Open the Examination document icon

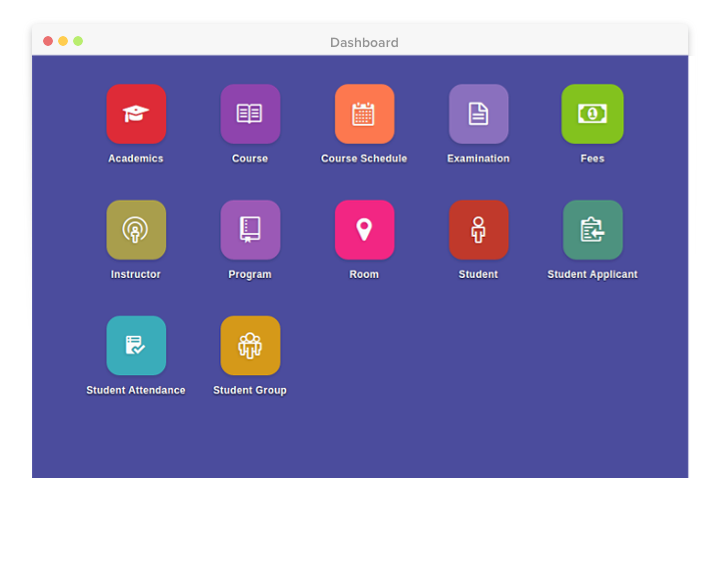tap(478, 114)
